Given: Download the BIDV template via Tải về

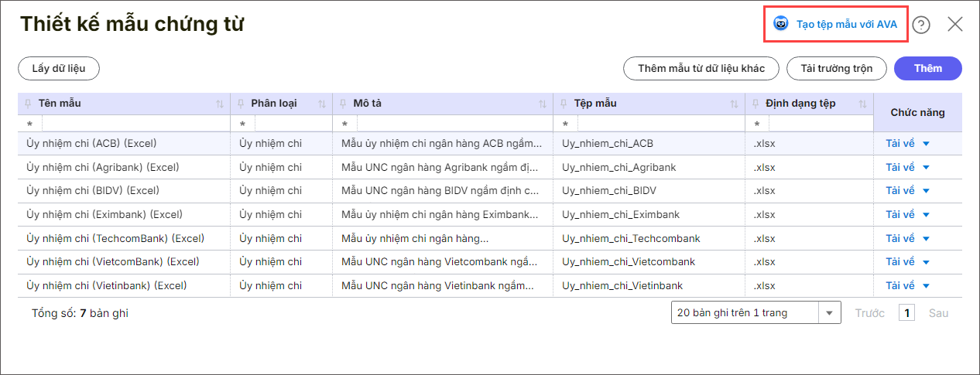Looking at the screenshot, I should click(x=900, y=191).
